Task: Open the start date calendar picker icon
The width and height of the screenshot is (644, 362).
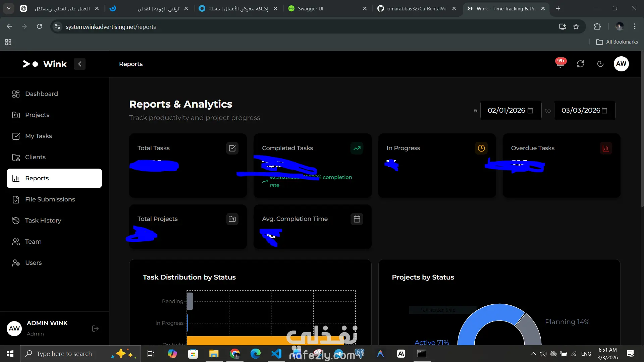Action: 530,111
